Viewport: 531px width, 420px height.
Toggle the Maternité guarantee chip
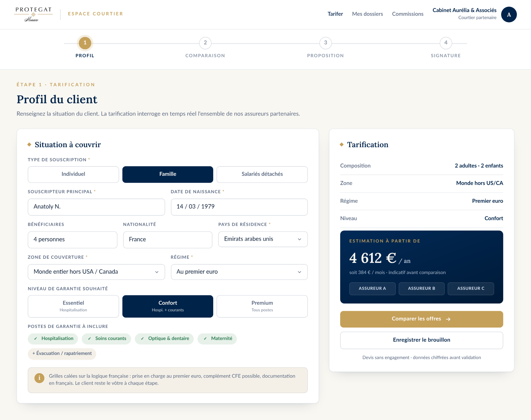tap(217, 339)
